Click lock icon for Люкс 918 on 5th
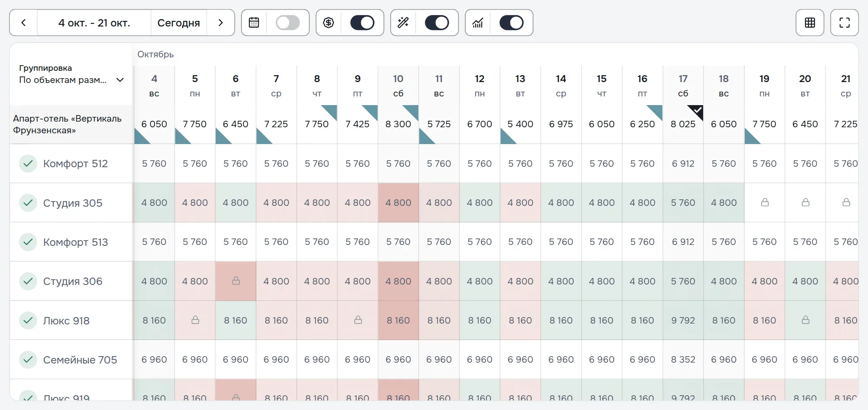This screenshot has width=868, height=410. pyautogui.click(x=195, y=320)
